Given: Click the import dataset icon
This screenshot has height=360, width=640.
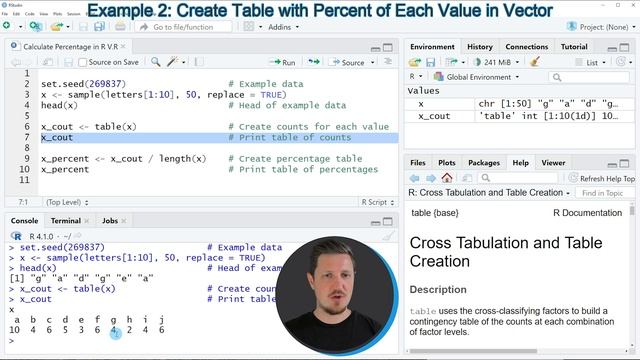Looking at the screenshot, I should tap(451, 62).
